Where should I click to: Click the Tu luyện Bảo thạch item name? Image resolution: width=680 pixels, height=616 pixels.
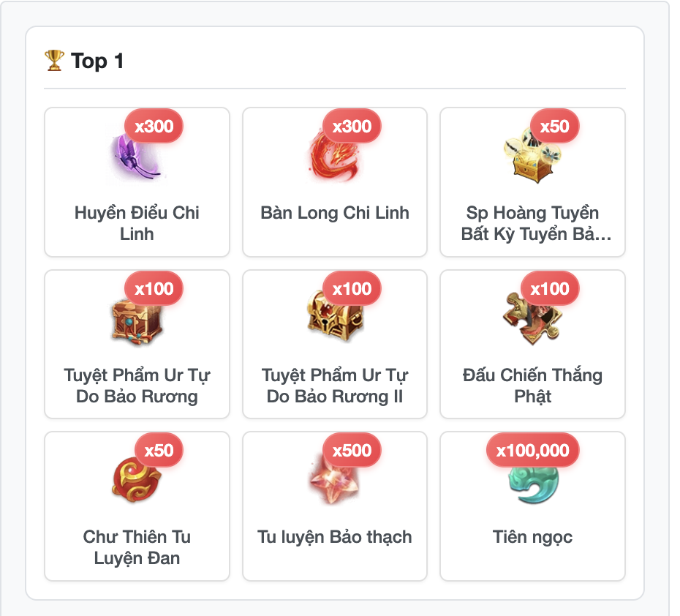click(x=335, y=537)
